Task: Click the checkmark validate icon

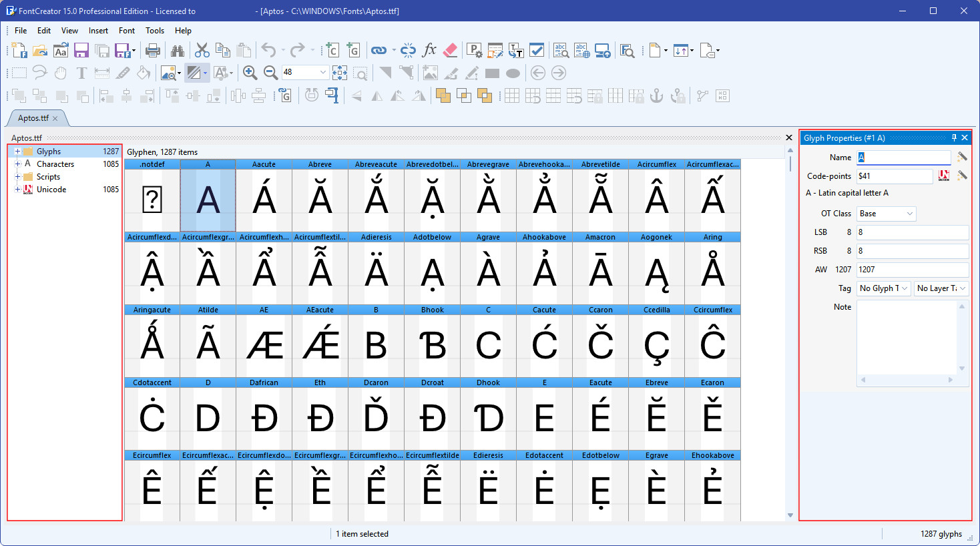Action: tap(537, 50)
